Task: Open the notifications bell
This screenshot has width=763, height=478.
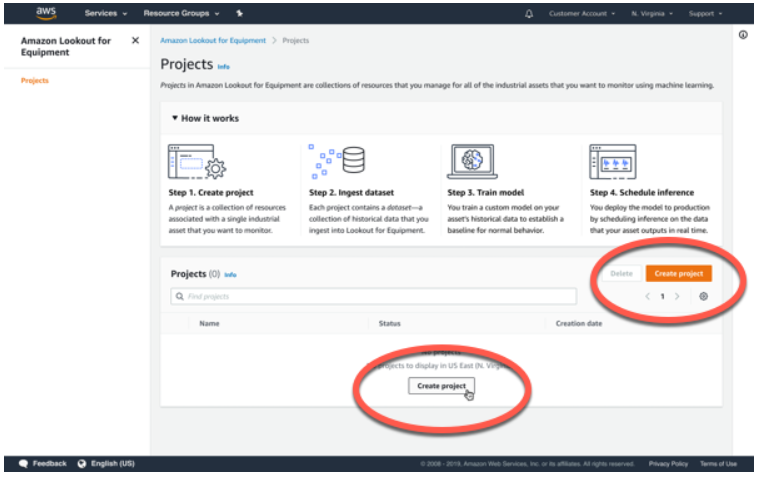Action: pyautogui.click(x=529, y=14)
